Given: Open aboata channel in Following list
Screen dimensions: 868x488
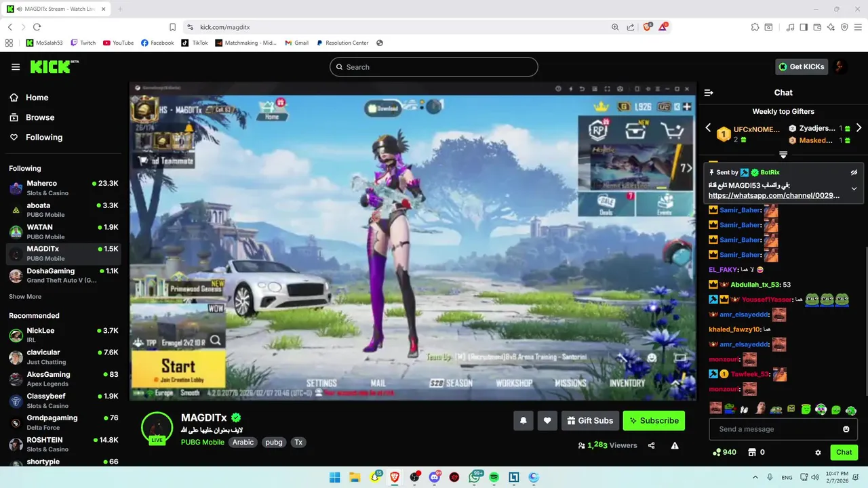Looking at the screenshot, I should [64, 209].
